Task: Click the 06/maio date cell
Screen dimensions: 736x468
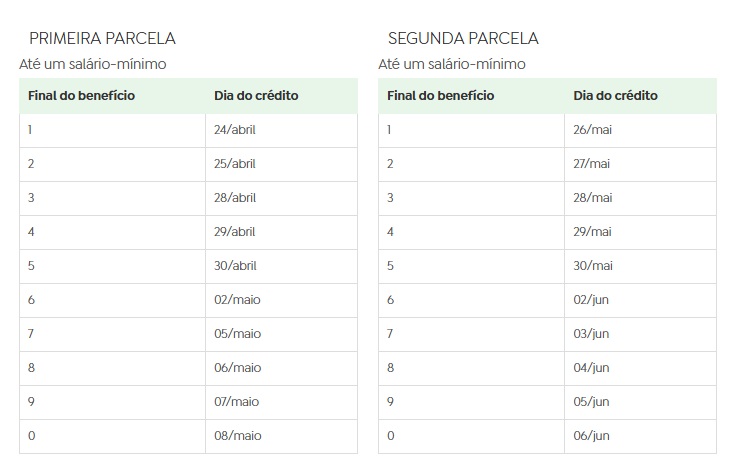Action: 237,368
